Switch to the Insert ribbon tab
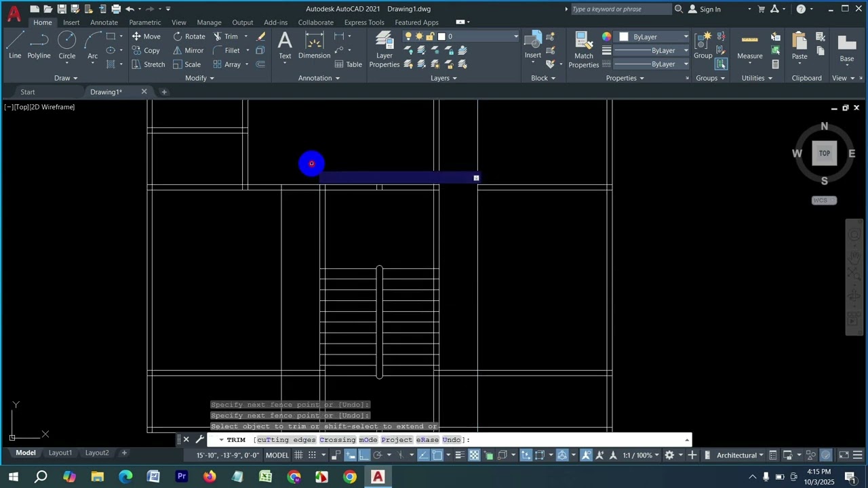Screen dimensions: 868x488 tap(71, 22)
